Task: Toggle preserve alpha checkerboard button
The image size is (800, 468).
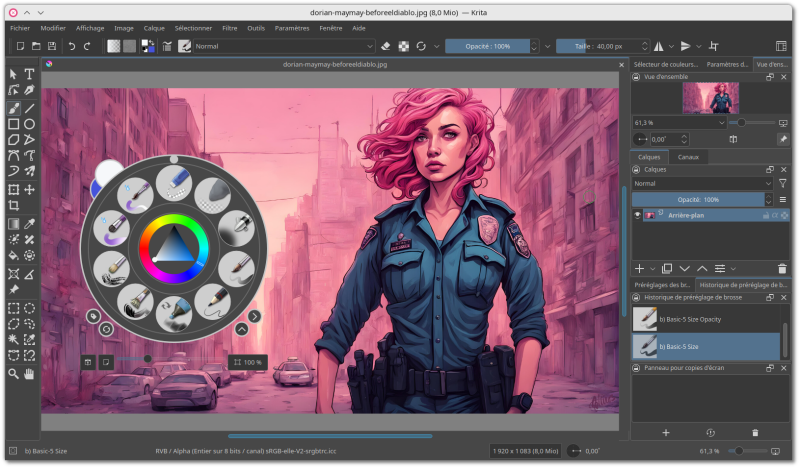Action: (404, 46)
